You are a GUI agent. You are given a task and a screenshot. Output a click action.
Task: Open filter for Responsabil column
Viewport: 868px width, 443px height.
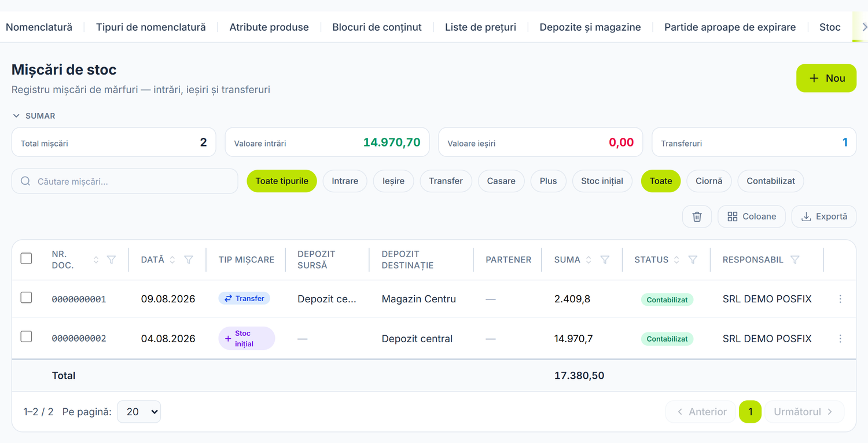point(795,260)
